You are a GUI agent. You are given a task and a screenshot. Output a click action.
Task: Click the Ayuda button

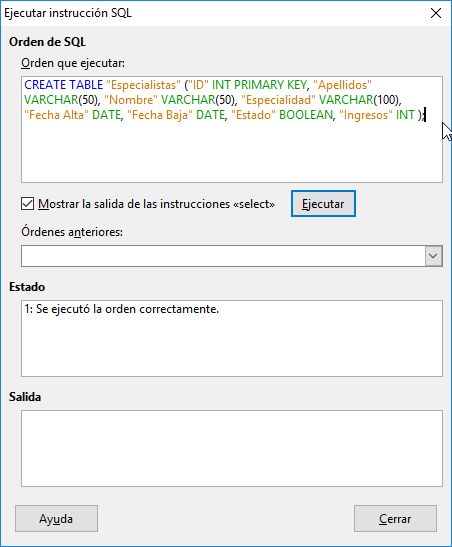(x=56, y=519)
